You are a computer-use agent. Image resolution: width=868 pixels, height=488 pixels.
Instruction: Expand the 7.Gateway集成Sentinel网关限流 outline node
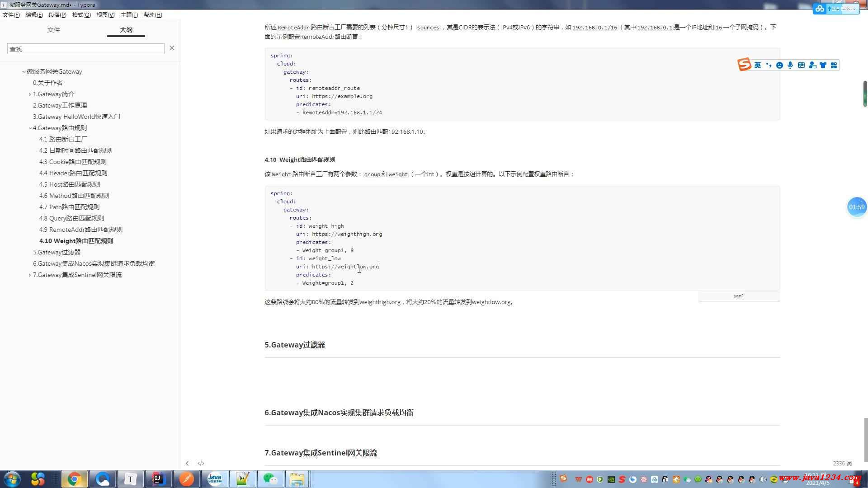pos(30,275)
